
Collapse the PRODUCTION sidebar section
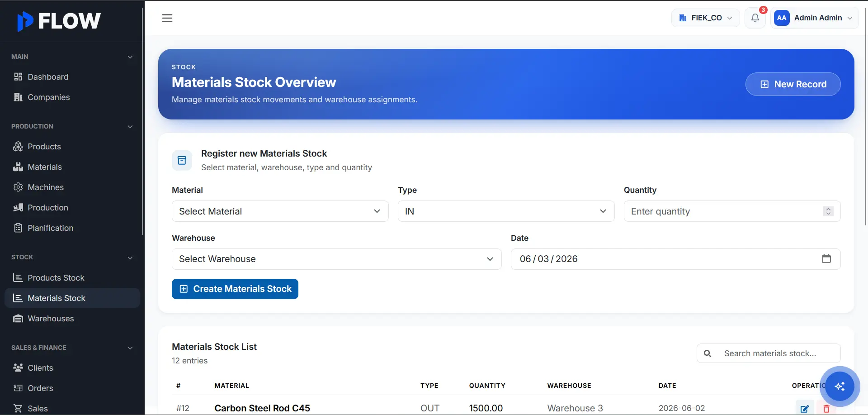(x=130, y=127)
